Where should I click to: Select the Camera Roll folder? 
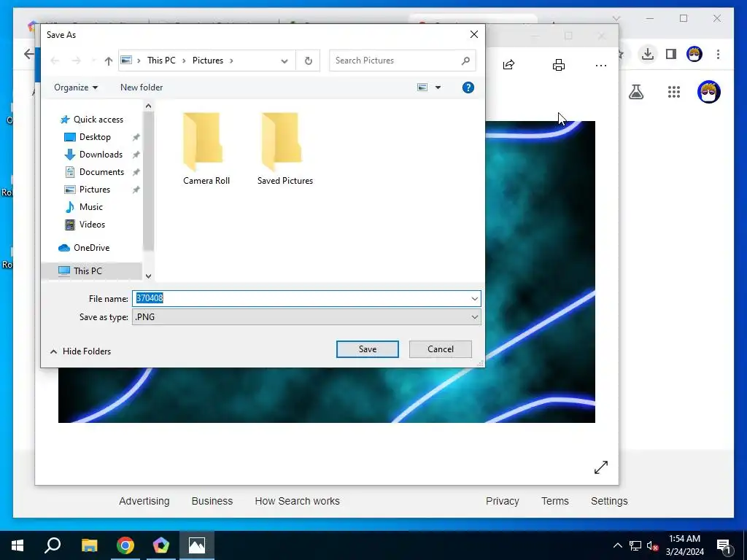pos(206,149)
